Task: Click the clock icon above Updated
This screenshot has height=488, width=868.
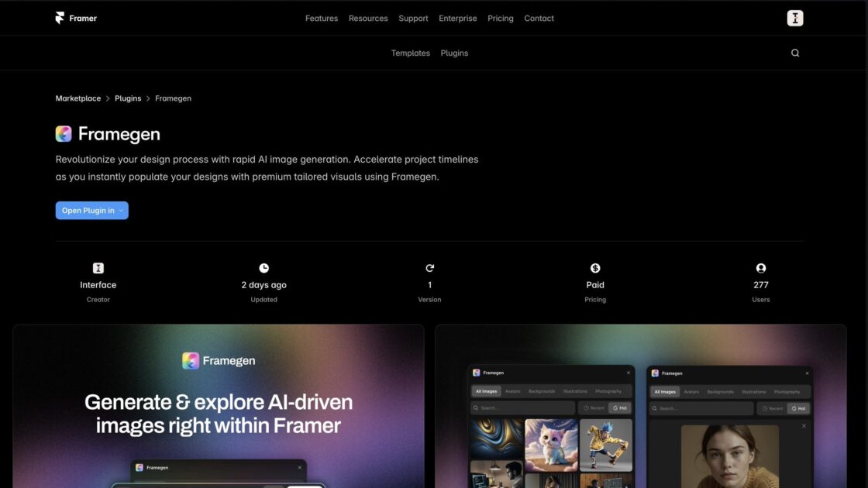Action: [264, 268]
